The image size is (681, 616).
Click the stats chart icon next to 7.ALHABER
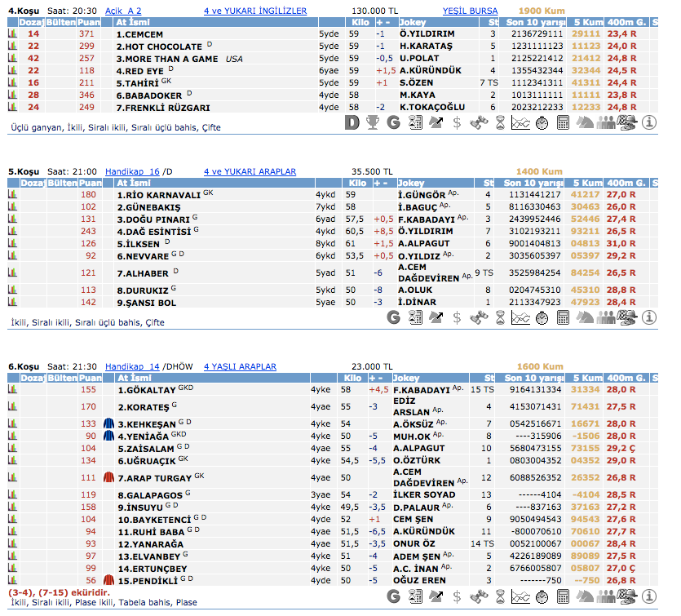coord(12,273)
